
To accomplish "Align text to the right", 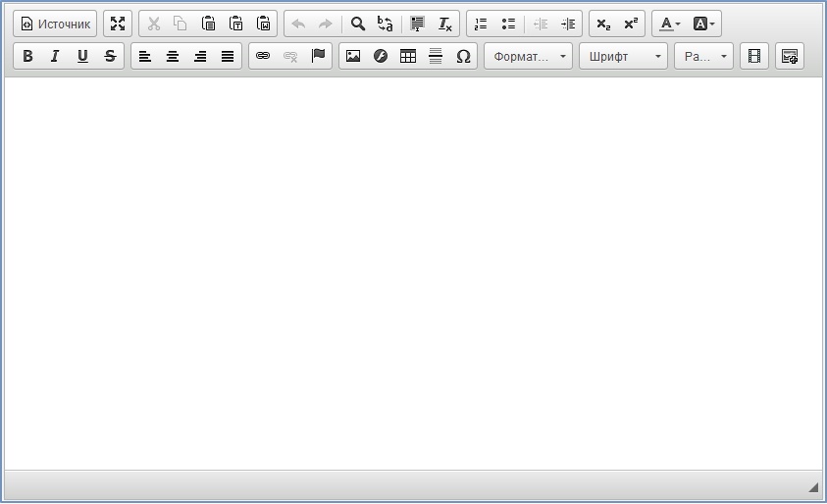I will [200, 56].
